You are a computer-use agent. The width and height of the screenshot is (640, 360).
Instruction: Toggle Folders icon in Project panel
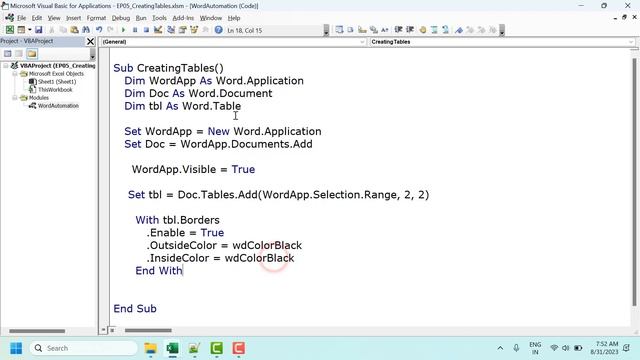pyautogui.click(x=32, y=53)
